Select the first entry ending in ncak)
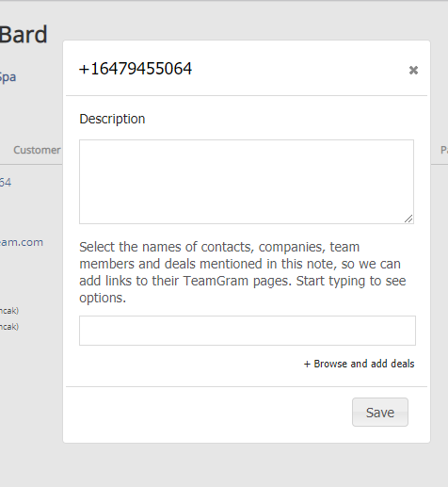The height and width of the screenshot is (487, 448). click(9, 311)
